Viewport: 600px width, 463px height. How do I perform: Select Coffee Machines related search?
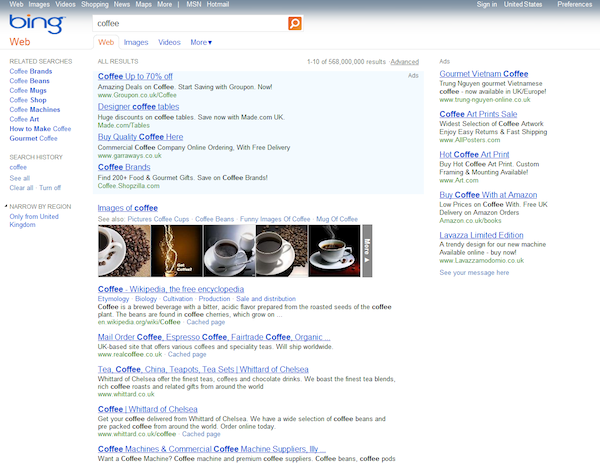pyautogui.click(x=35, y=110)
